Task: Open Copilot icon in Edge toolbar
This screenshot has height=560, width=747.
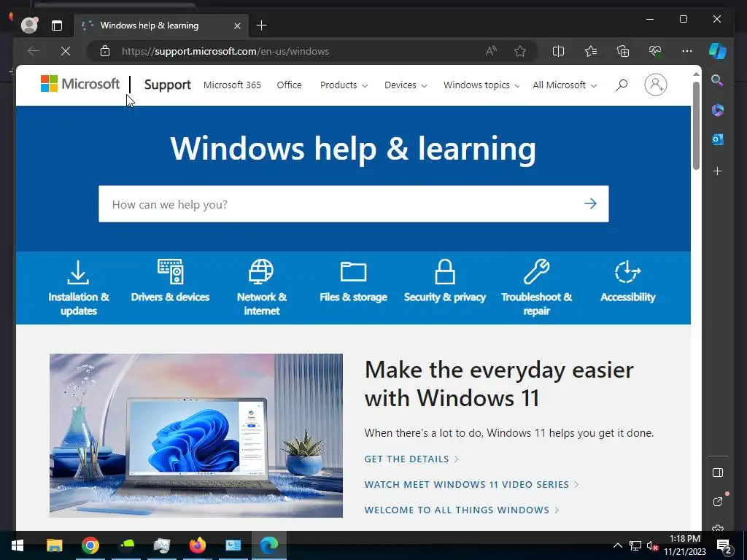Action: point(718,51)
